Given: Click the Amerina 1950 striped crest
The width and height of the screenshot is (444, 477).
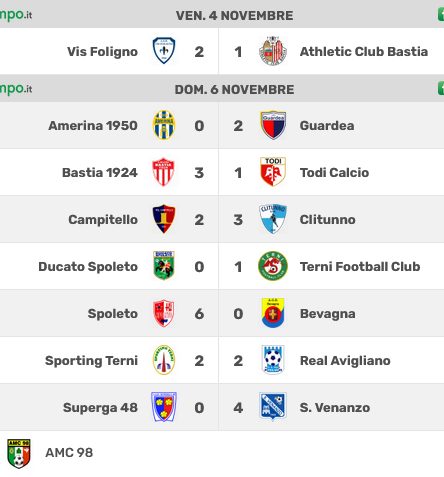Looking at the screenshot, I should coord(164,125).
